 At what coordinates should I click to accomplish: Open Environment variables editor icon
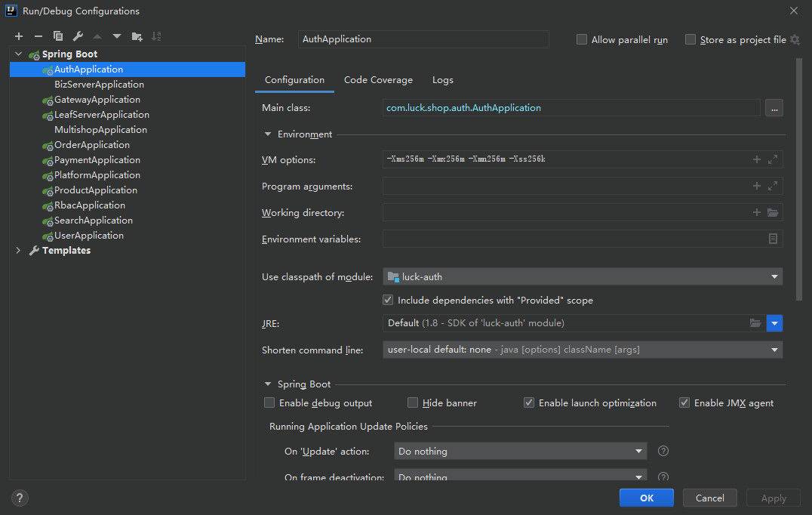click(773, 239)
